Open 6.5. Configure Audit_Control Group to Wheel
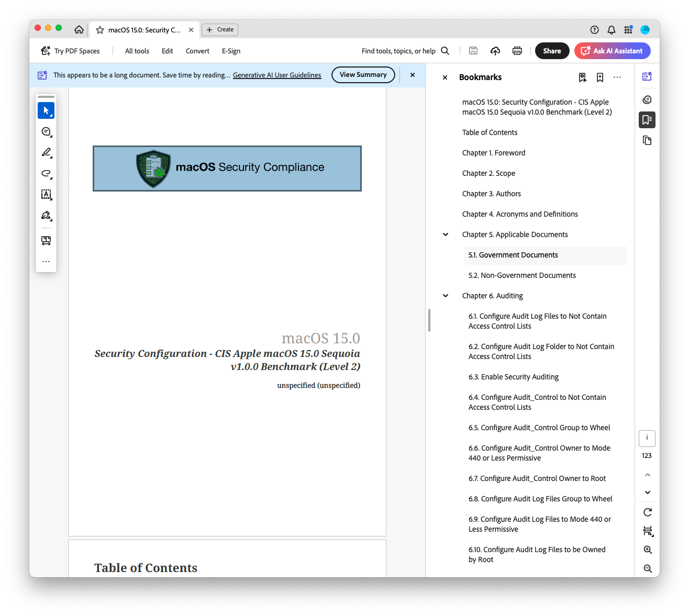The width and height of the screenshot is (689, 616). 539,428
